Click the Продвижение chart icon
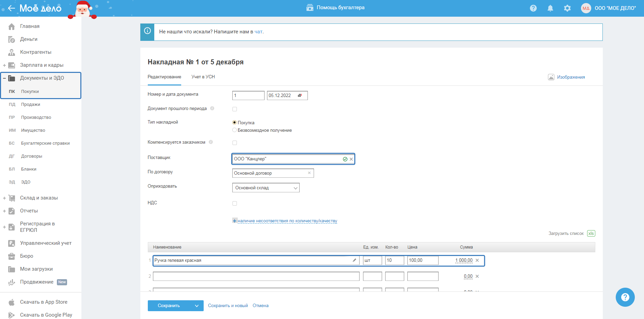Image resolution: width=644 pixels, height=319 pixels. pos(12,282)
